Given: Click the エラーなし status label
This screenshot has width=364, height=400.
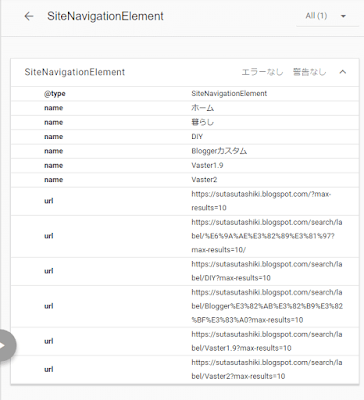Looking at the screenshot, I should coord(262,72).
